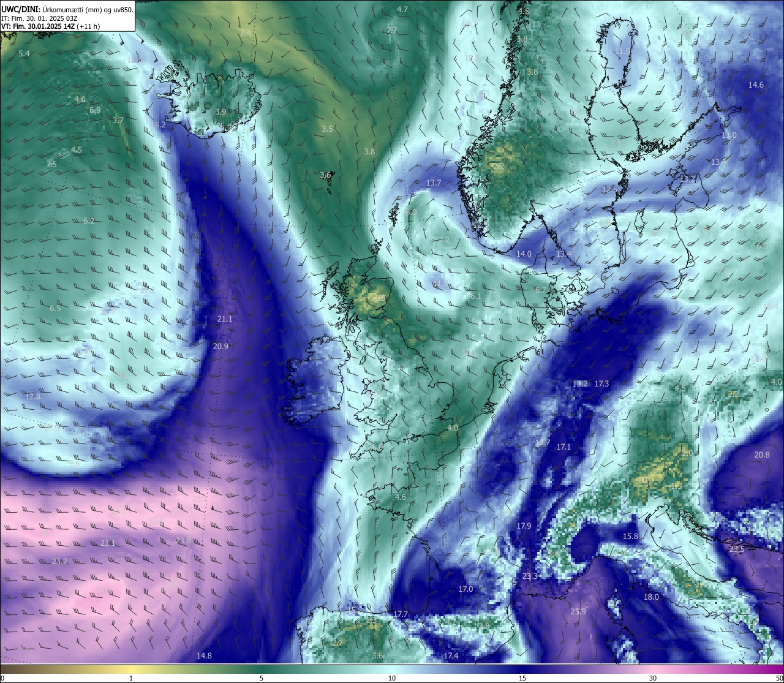Click the map value '12.5'
Image resolution: width=784 pixels, height=683 pixels.
click(609, 190)
